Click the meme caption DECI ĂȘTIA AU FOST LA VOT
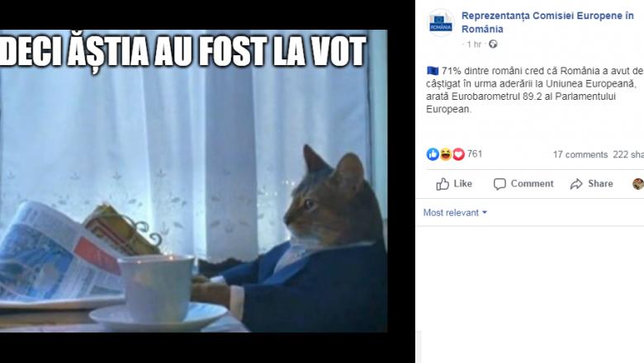Viewport: 644px width, 363px height. [183, 52]
